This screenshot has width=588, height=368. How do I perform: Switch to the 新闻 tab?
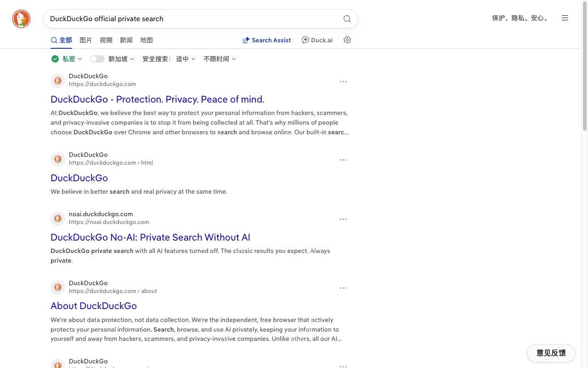(126, 40)
